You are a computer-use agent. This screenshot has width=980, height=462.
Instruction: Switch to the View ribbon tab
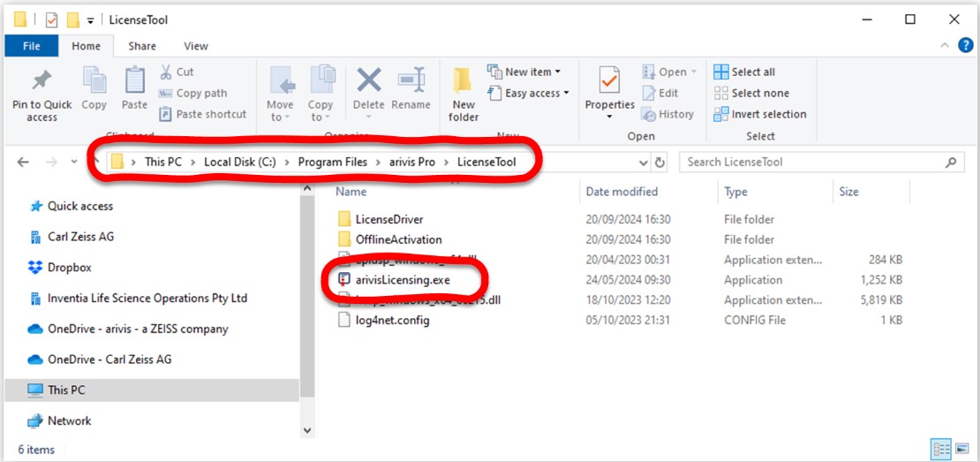pyautogui.click(x=195, y=46)
